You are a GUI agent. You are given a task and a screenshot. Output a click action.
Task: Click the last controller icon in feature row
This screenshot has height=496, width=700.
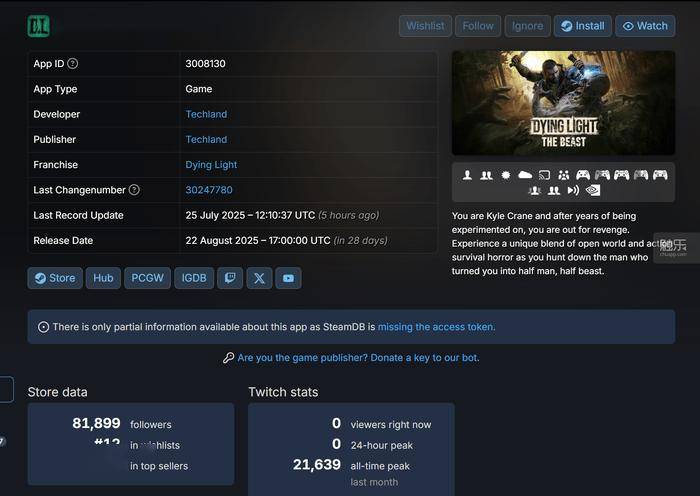tap(660, 175)
